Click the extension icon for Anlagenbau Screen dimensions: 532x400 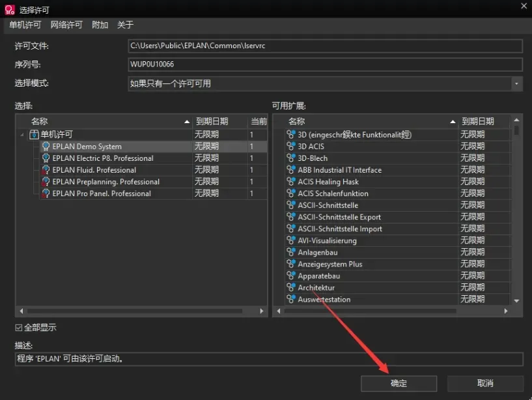point(291,252)
